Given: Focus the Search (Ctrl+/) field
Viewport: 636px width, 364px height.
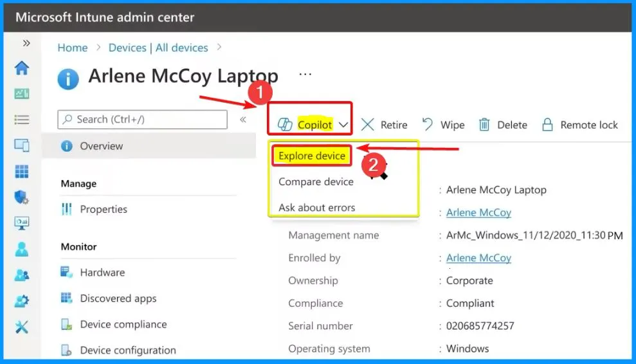Looking at the screenshot, I should point(142,120).
